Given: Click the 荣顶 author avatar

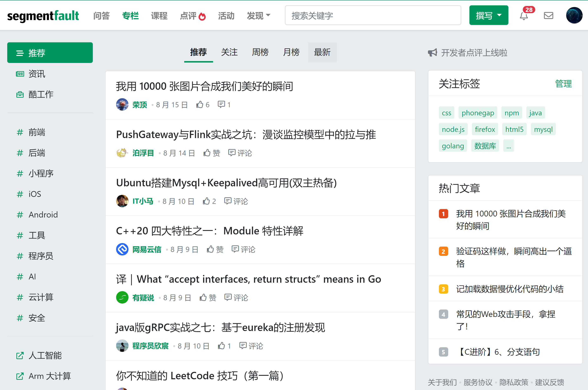Looking at the screenshot, I should click(122, 105).
